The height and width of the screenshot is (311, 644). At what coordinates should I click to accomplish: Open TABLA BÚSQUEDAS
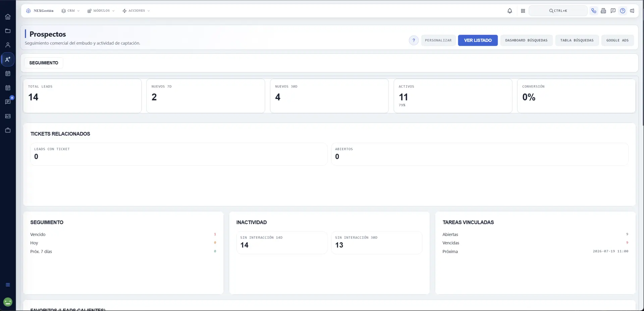577,40
